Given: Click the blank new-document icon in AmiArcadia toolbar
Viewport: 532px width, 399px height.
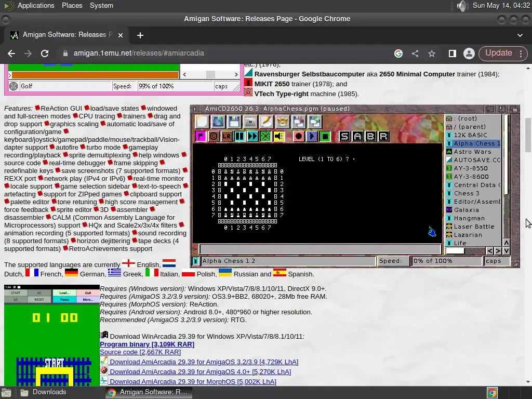Looking at the screenshot, I should (202, 122).
